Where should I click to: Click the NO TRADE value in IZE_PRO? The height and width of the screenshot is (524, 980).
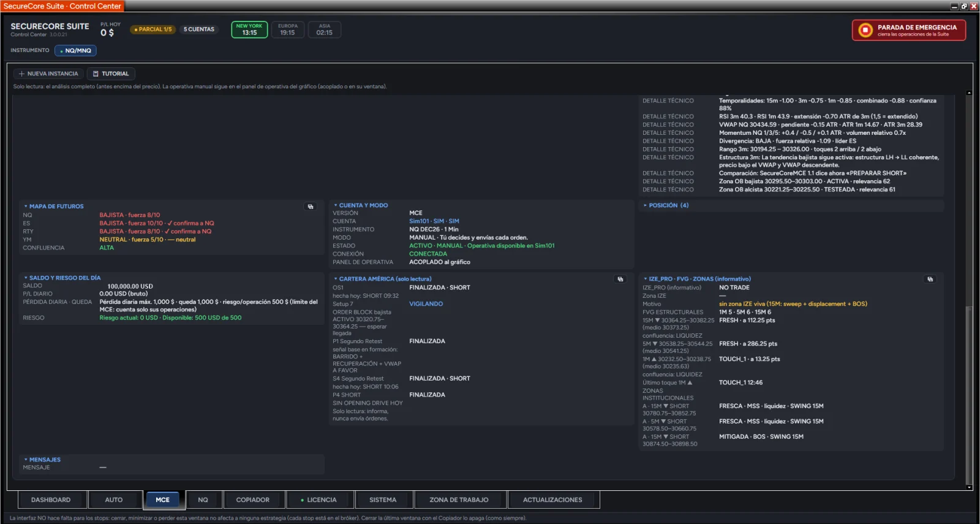point(734,287)
